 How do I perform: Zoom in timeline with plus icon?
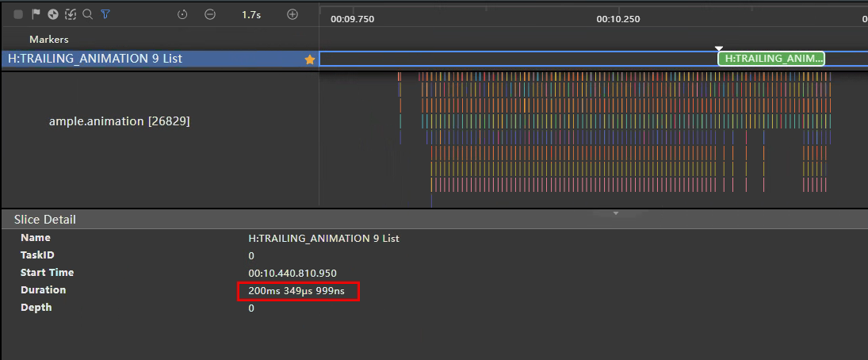[293, 14]
